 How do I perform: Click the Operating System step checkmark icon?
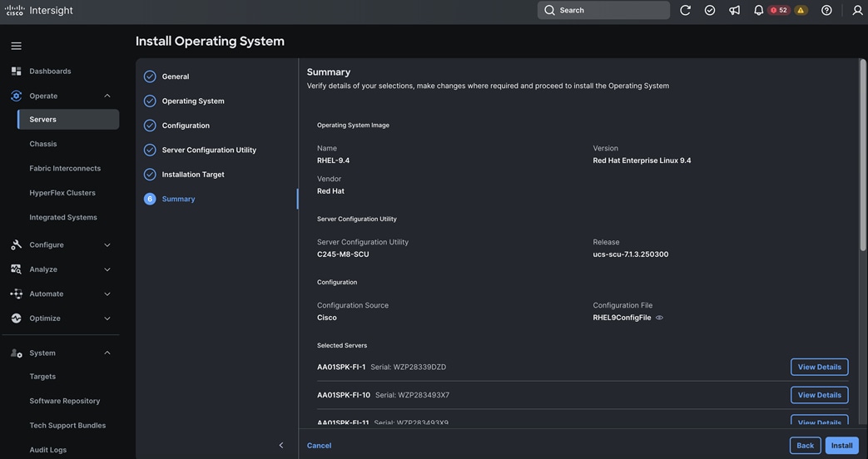150,101
